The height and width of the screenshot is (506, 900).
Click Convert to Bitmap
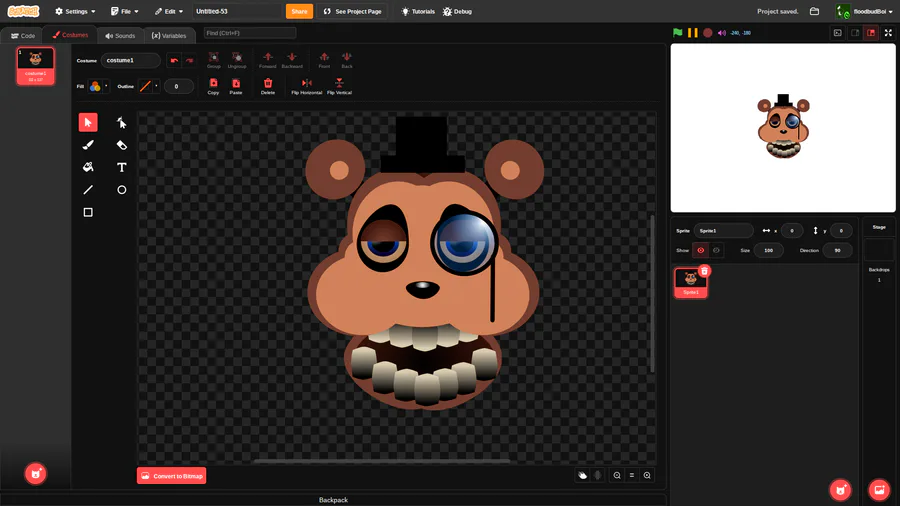pos(172,476)
